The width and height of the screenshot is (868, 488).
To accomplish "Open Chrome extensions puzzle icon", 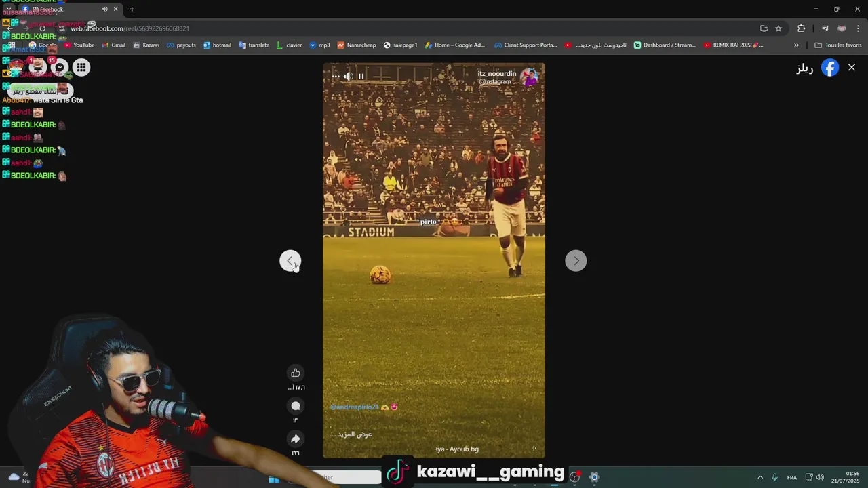I will [802, 28].
